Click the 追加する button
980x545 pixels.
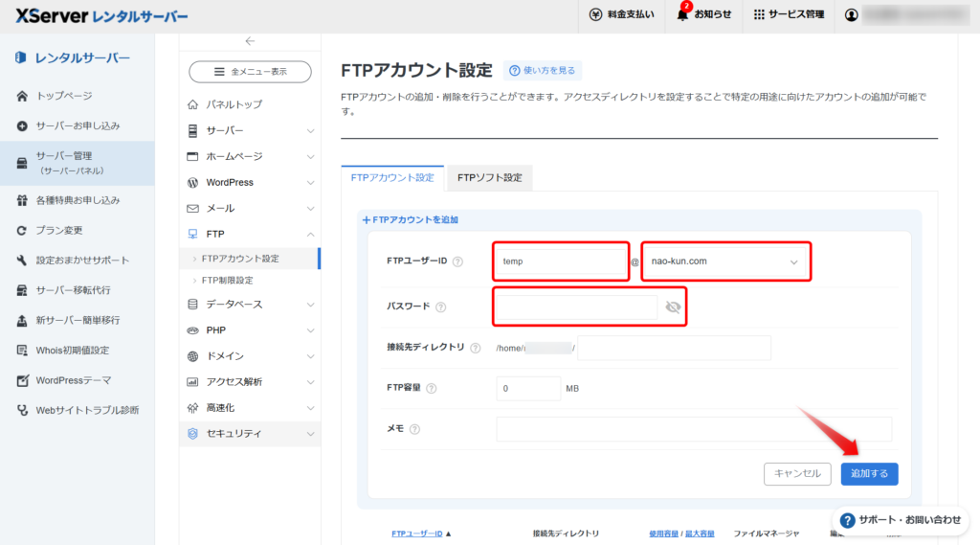(869, 473)
